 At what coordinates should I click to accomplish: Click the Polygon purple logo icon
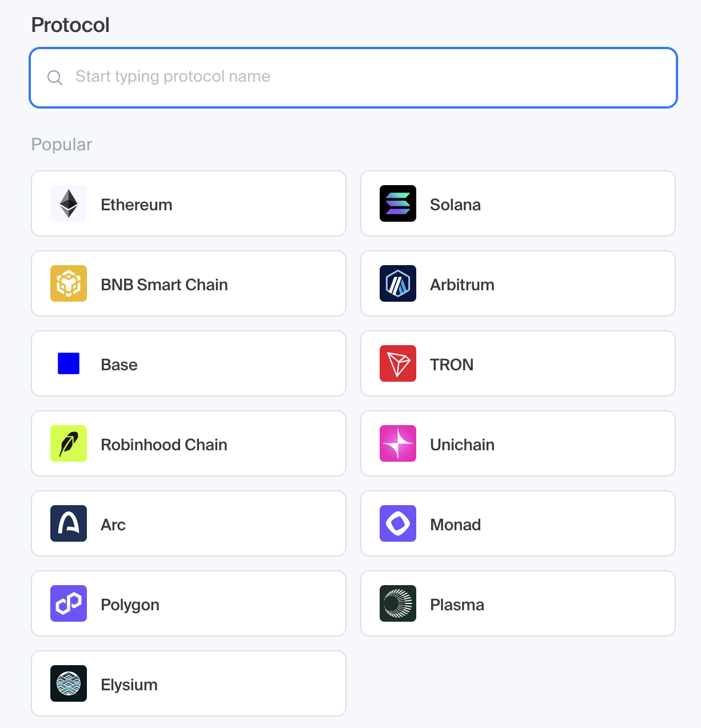click(x=69, y=603)
